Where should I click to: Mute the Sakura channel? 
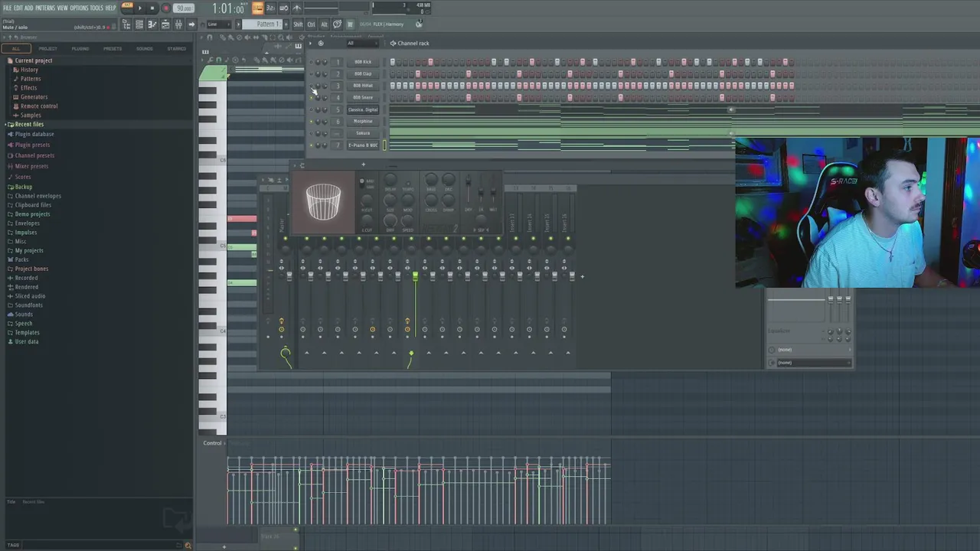(311, 133)
